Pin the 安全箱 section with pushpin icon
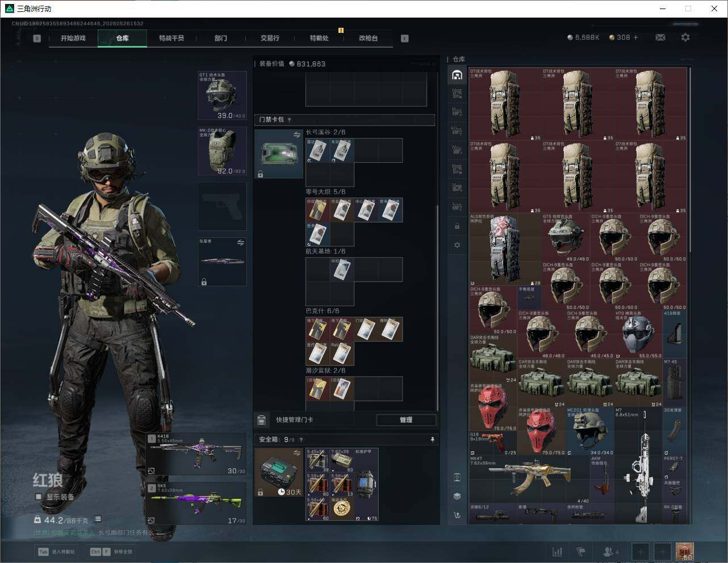This screenshot has width=728, height=563. pos(432,439)
